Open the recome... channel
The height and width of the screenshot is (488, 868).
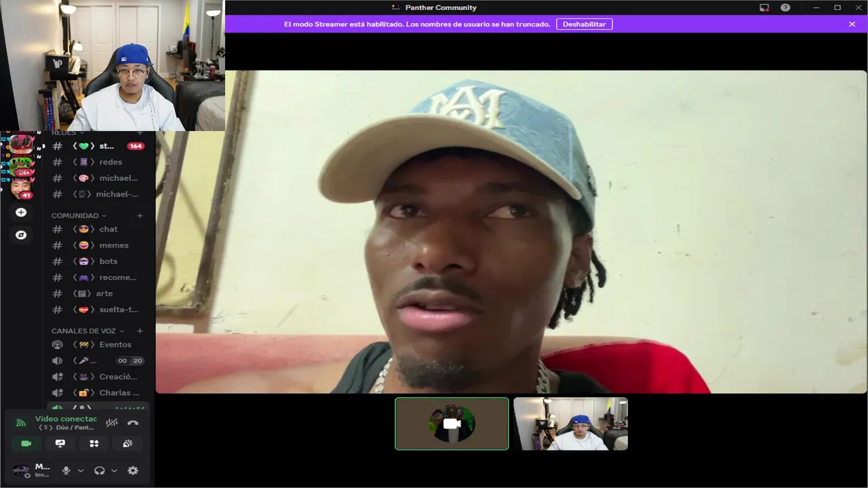(98, 277)
